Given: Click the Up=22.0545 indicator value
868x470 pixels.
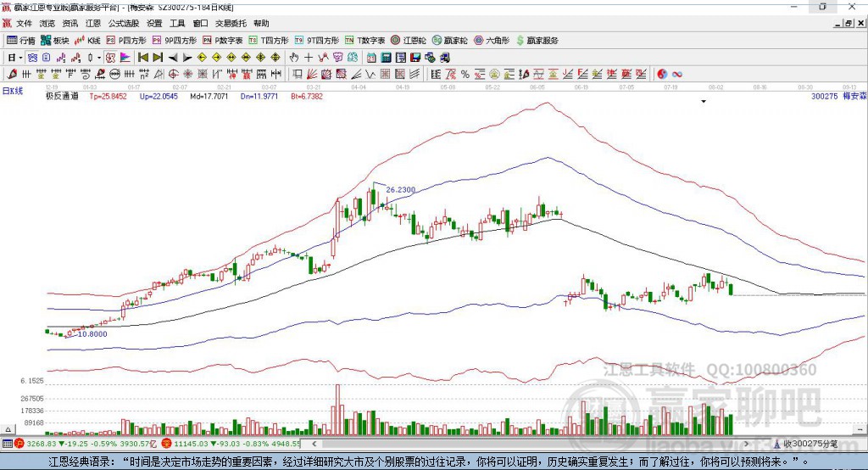Looking at the screenshot, I should click(159, 97).
